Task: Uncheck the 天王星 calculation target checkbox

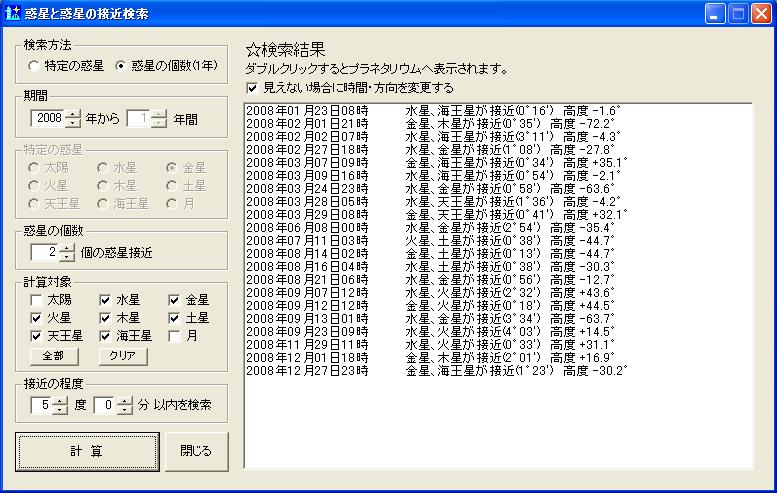Action: 35,336
